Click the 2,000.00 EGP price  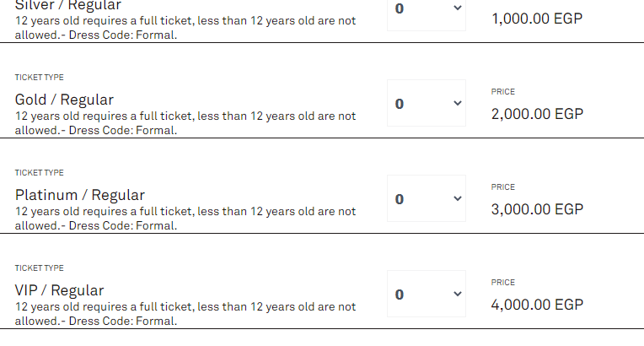(x=537, y=114)
